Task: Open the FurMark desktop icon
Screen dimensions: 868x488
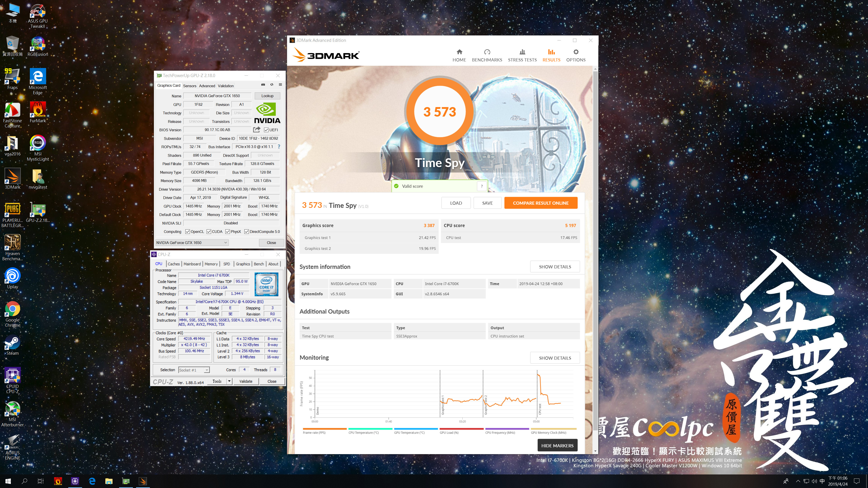Action: (38, 112)
